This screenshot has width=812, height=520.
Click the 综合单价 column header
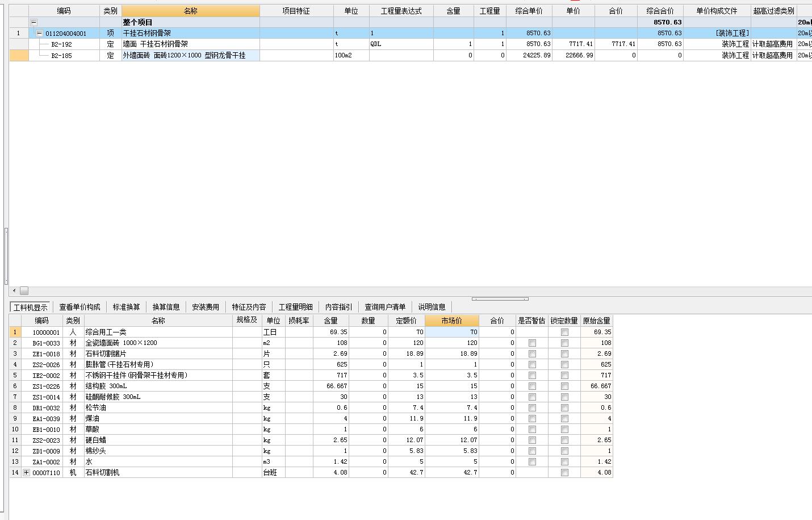pos(529,11)
